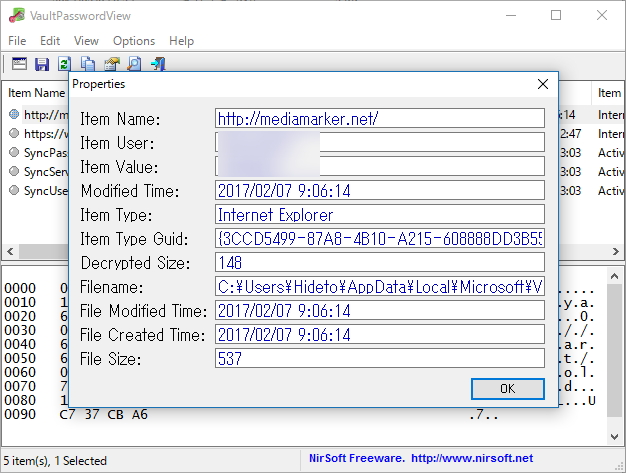This screenshot has height=473, width=626.
Task: Click the Item Value field
Action: pos(380,166)
